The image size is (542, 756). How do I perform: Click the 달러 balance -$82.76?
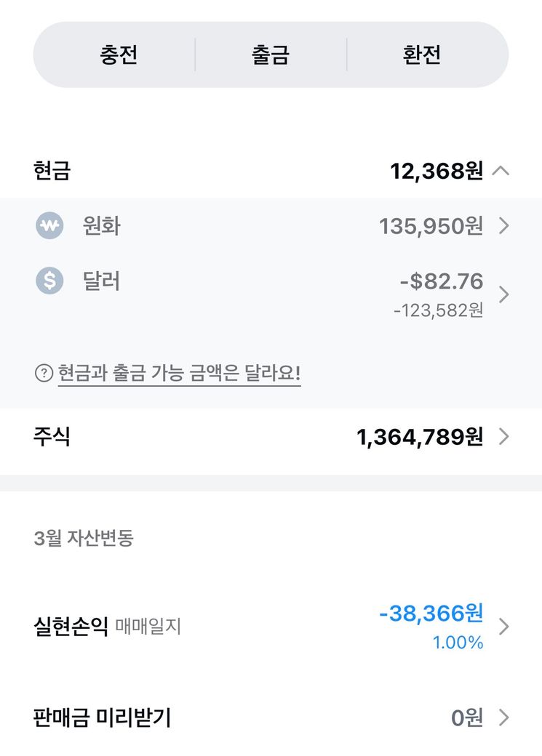(x=441, y=281)
